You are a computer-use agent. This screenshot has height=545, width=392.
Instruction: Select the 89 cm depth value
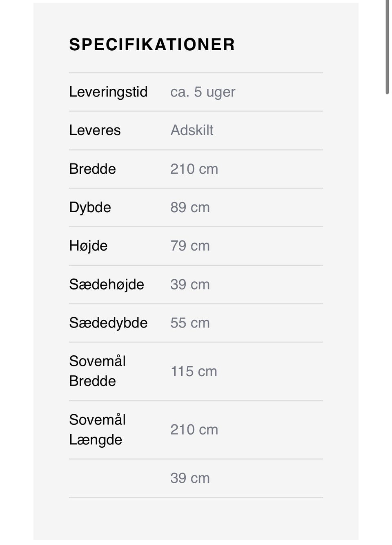190,207
